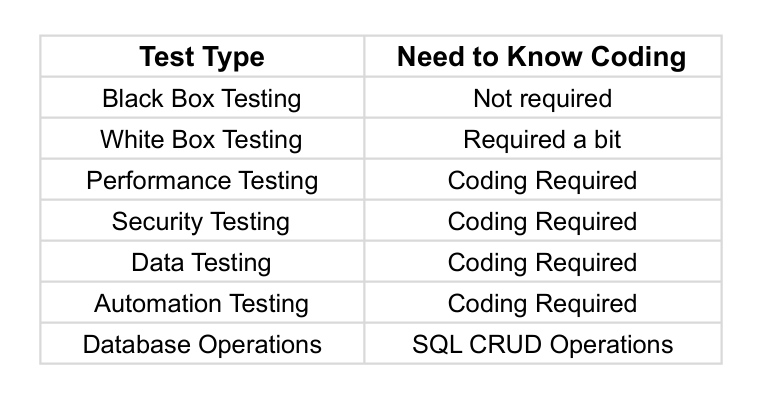Viewport: 765px width, 402px height.
Task: Click the 'Data Testing' cell
Action: 202,263
